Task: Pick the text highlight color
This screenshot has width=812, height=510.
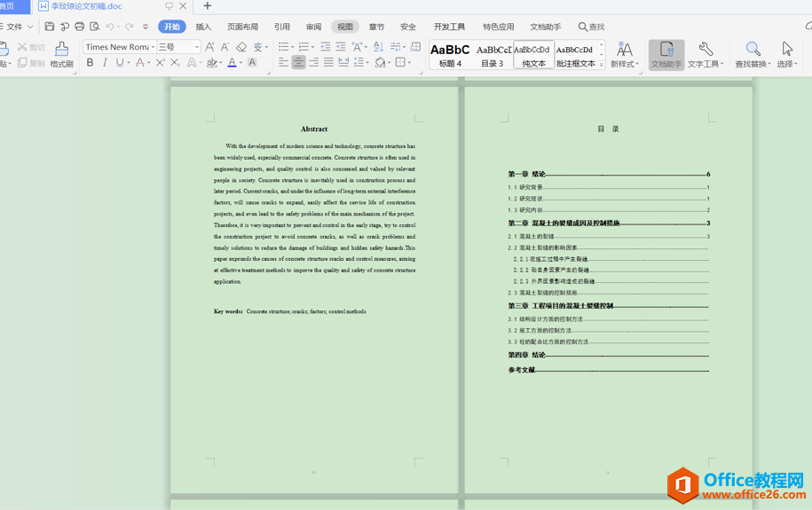Action: (x=211, y=62)
